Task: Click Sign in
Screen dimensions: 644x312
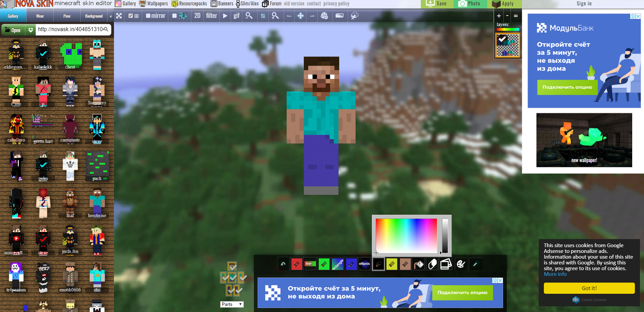Action: [584, 4]
